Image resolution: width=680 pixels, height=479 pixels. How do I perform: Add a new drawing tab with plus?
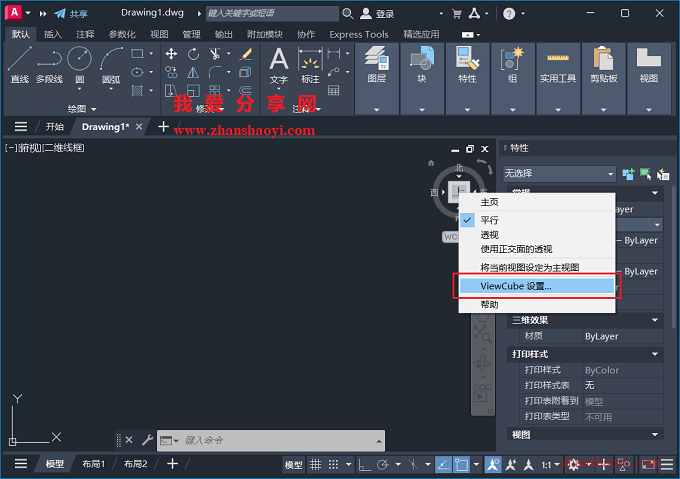click(x=163, y=127)
